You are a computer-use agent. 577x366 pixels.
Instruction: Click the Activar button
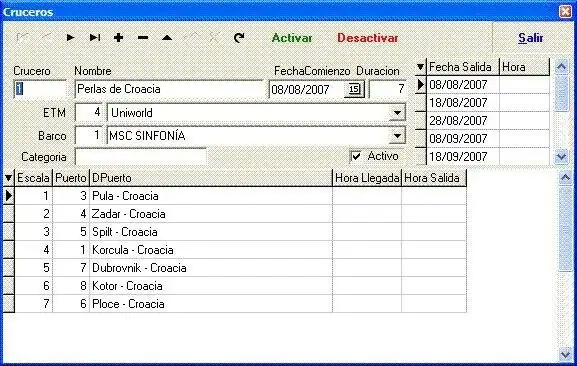click(x=292, y=38)
